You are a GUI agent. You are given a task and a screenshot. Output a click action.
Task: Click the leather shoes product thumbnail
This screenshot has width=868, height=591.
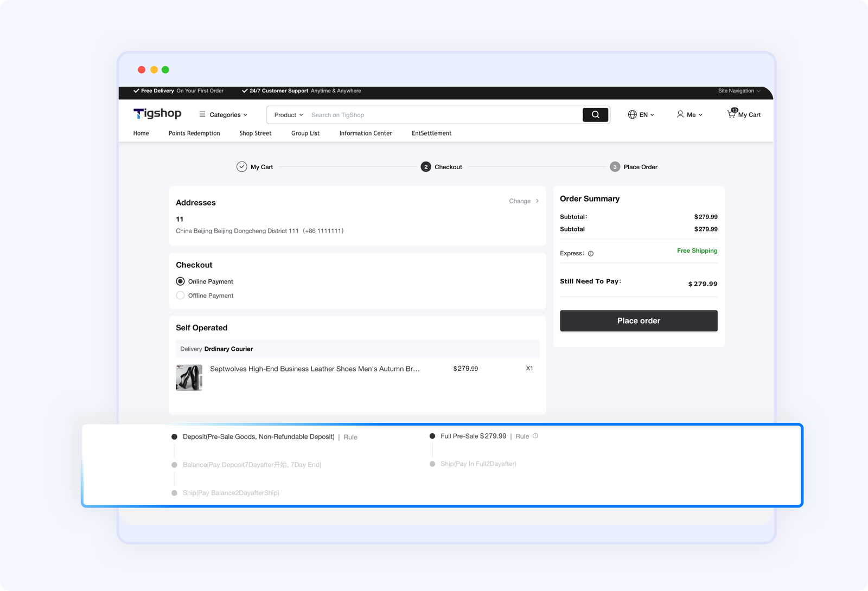point(189,377)
